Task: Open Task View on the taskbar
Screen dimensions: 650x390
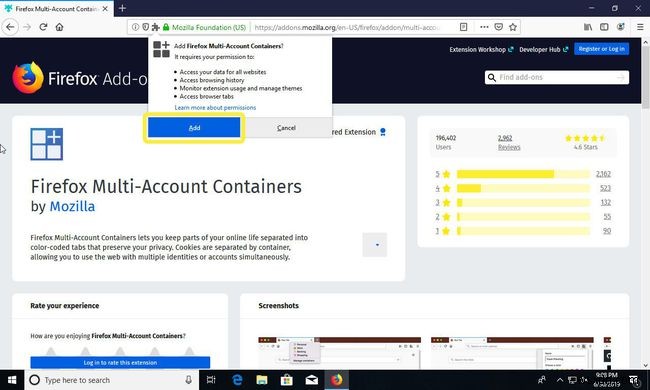Action: point(211,380)
